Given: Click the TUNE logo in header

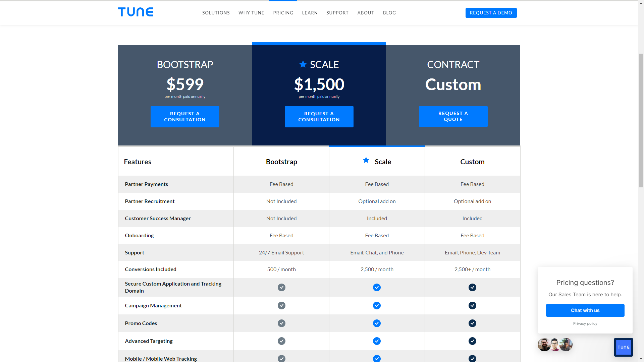Looking at the screenshot, I should coord(136,12).
